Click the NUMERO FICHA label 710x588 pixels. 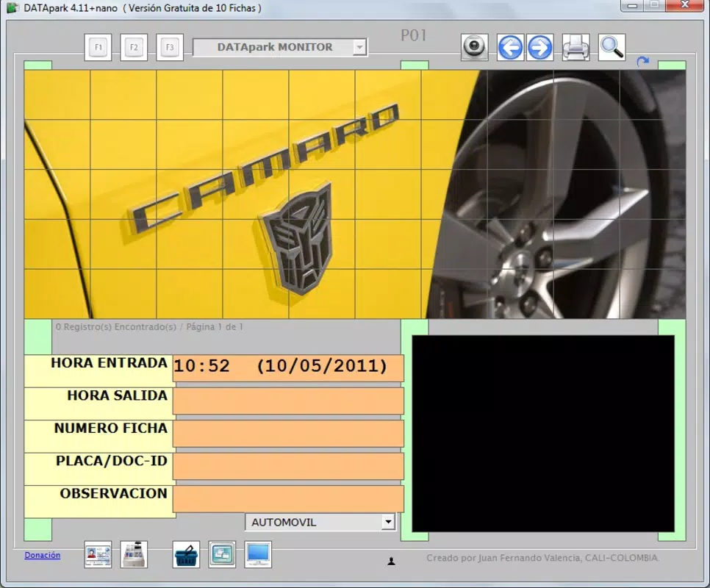pos(111,429)
